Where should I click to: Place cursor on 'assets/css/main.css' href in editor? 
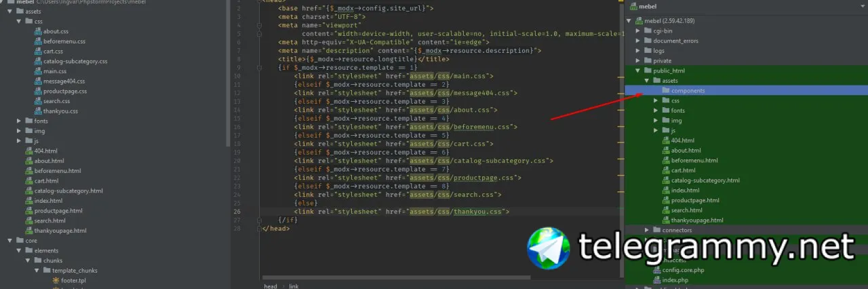pyautogui.click(x=449, y=76)
